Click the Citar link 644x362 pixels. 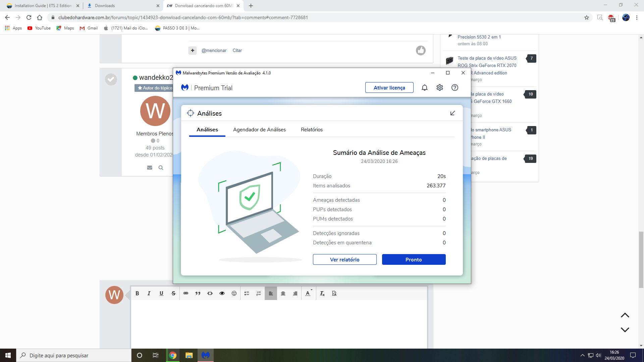pyautogui.click(x=237, y=51)
